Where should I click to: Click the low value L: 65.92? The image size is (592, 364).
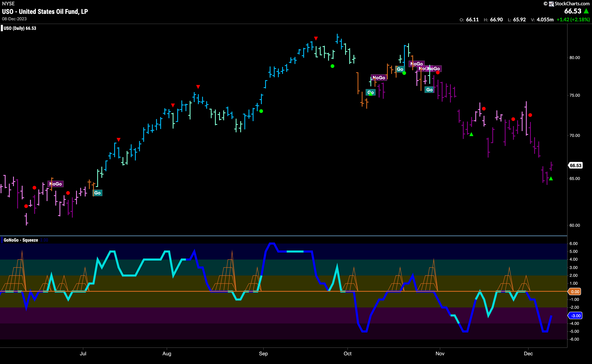517,19
